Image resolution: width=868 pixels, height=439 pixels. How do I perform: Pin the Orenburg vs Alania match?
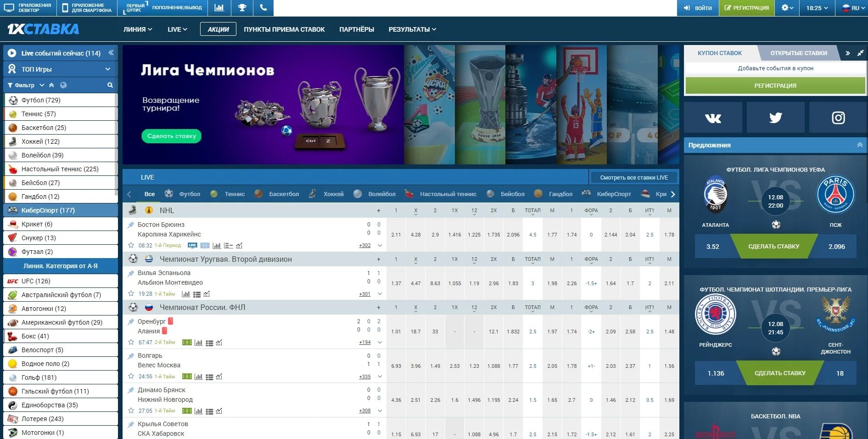tap(131, 321)
